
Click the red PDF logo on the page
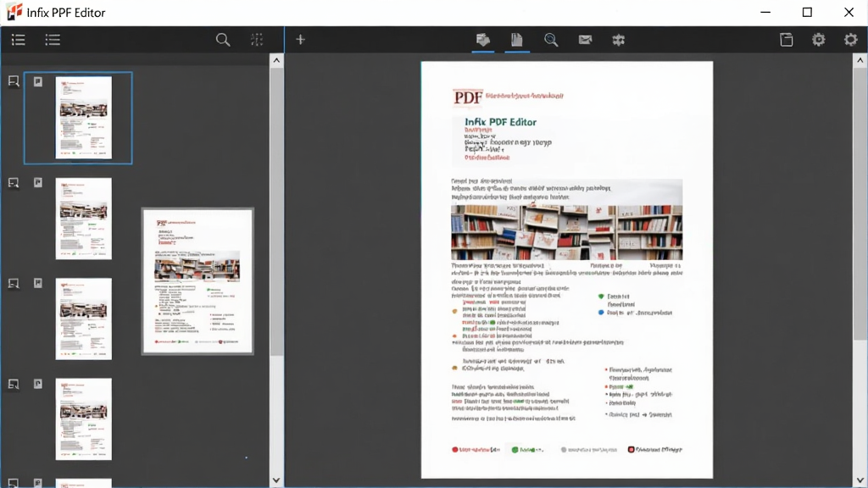tap(468, 97)
